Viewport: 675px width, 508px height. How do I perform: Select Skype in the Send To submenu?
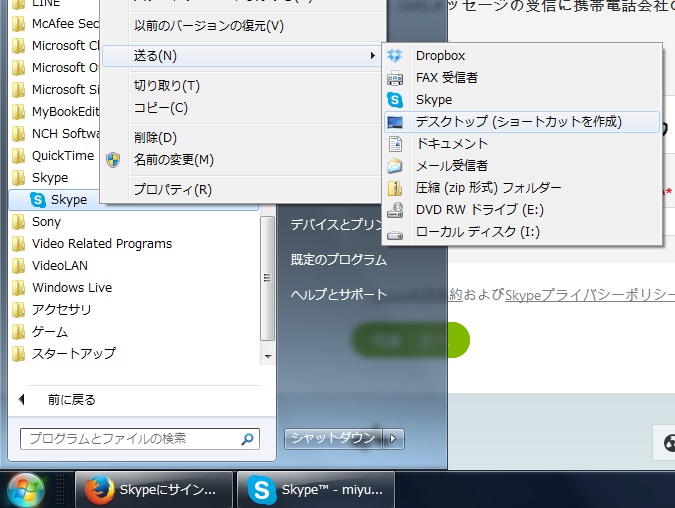click(x=521, y=99)
